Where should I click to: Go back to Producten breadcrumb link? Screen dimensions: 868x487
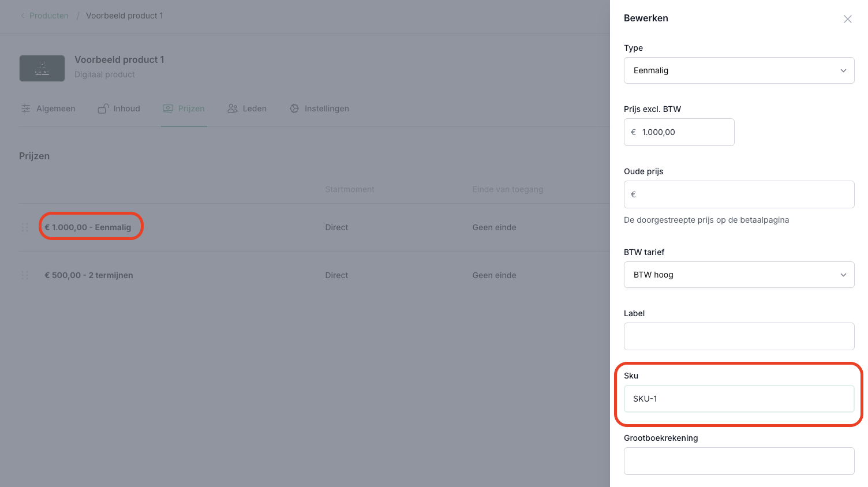pyautogui.click(x=48, y=16)
